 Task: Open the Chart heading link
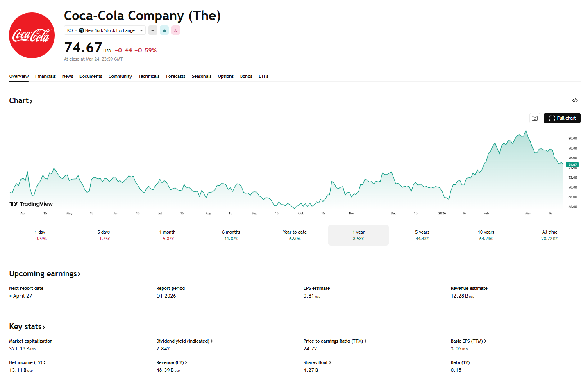(x=21, y=101)
